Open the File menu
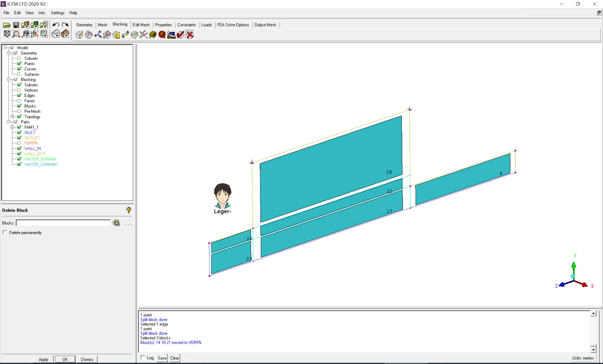 pyautogui.click(x=6, y=13)
